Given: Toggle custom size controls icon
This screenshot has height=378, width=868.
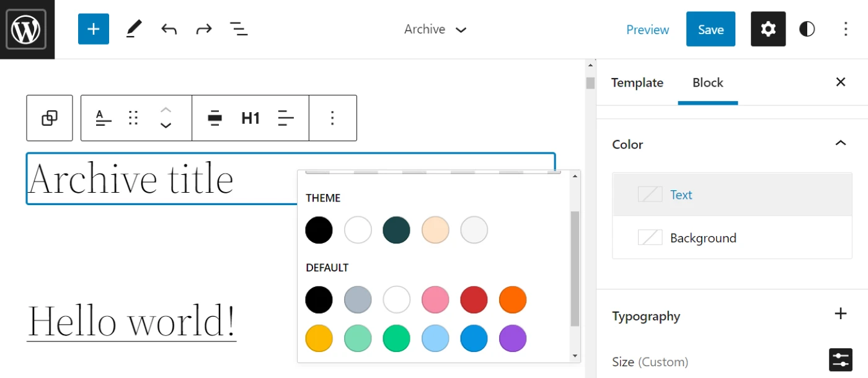Looking at the screenshot, I should (x=841, y=360).
